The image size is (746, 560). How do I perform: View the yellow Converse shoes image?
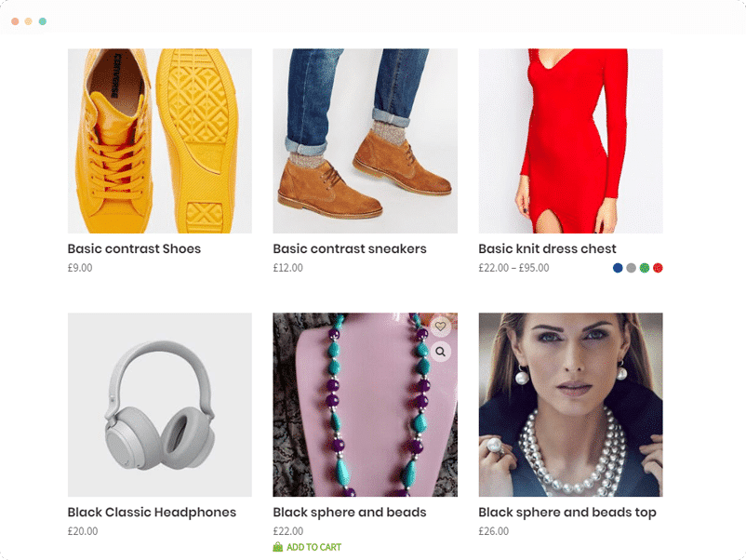click(x=160, y=140)
